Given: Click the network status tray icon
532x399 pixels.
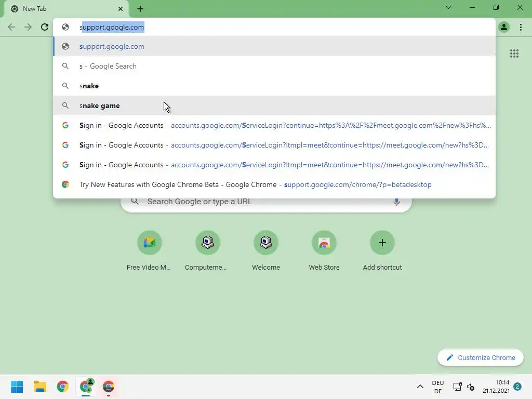Looking at the screenshot, I should click(457, 387).
